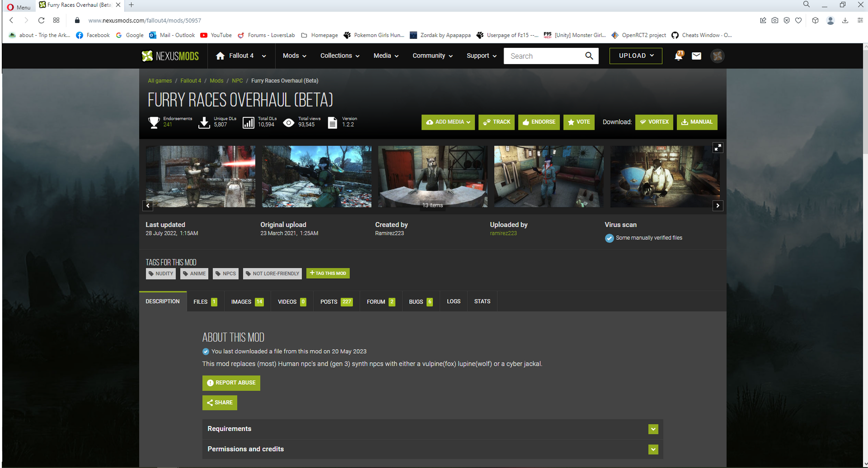Click the REPORT ABUSE button
868x468 pixels.
(231, 383)
